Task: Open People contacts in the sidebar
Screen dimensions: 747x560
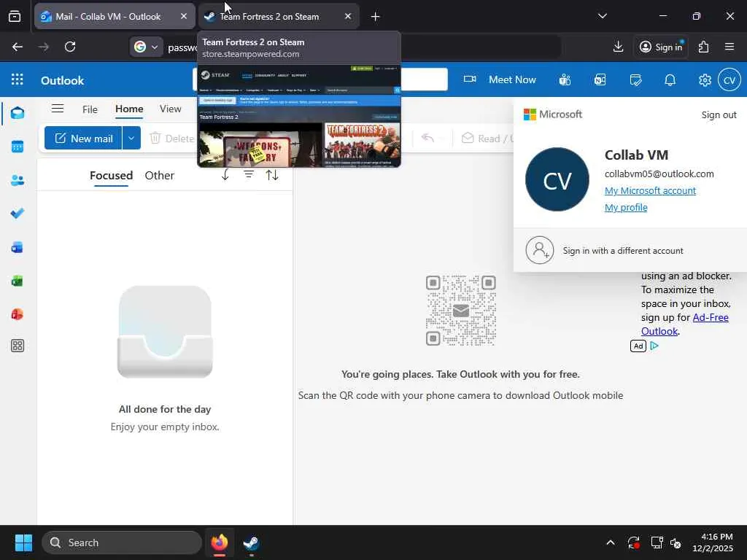Action: click(18, 181)
